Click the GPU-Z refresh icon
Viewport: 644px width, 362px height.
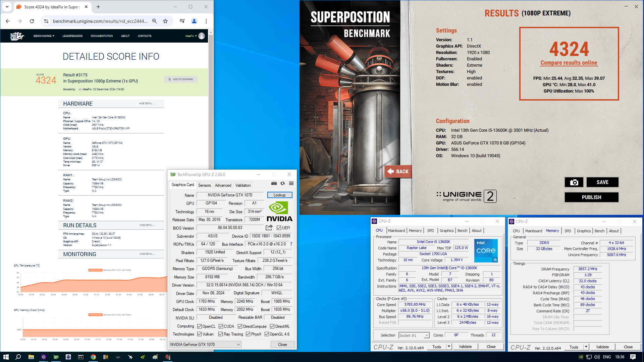pos(283,184)
